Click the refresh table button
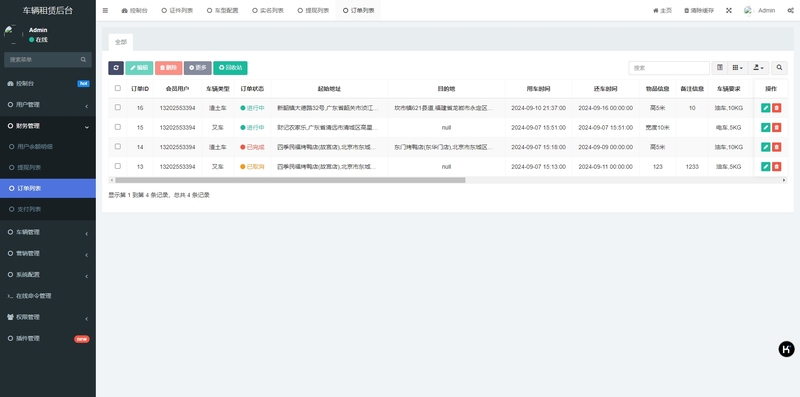The height and width of the screenshot is (397, 800). pyautogui.click(x=116, y=68)
